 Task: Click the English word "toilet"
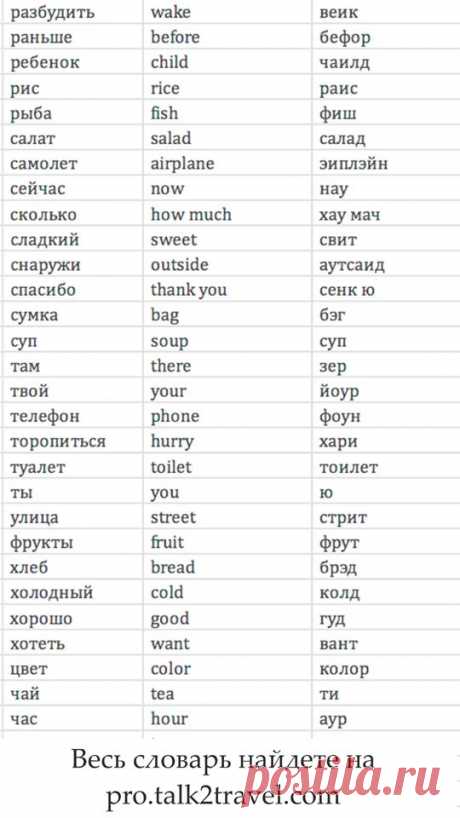click(171, 467)
